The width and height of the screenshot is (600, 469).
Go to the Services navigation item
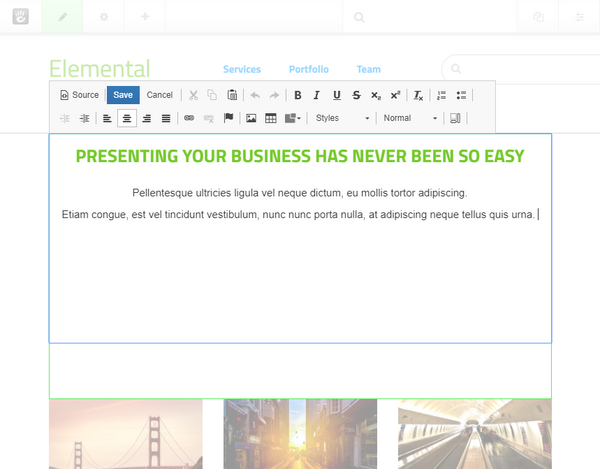click(241, 70)
